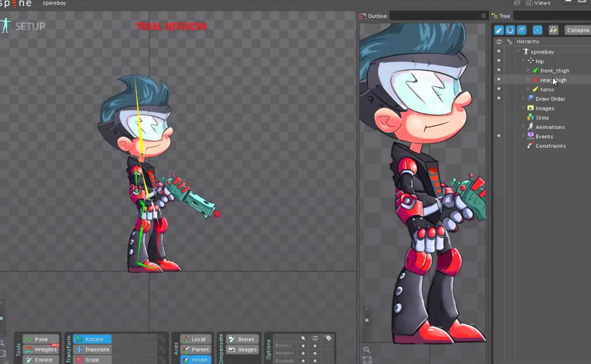Set axes to World
The height and width of the screenshot is (364, 591).
tap(196, 360)
